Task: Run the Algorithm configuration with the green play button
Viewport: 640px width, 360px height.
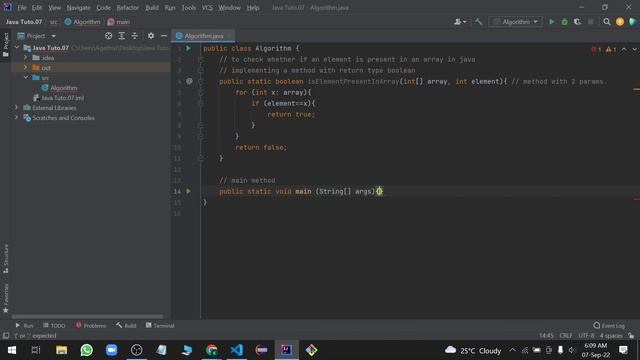Action: point(551,22)
